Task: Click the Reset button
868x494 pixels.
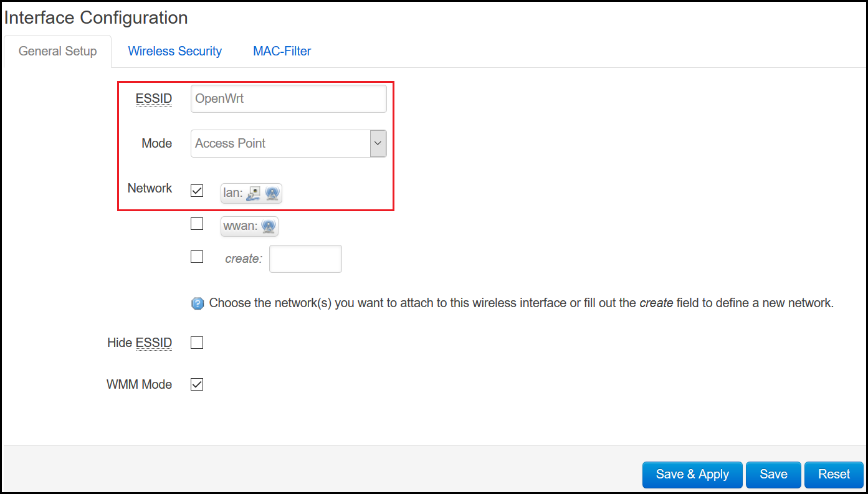Action: click(834, 475)
